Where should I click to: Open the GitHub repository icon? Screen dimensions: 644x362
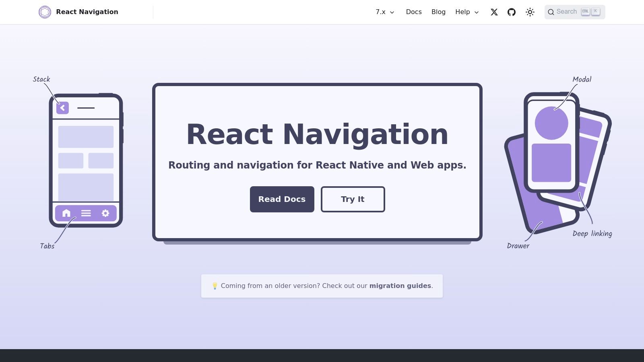pyautogui.click(x=512, y=12)
